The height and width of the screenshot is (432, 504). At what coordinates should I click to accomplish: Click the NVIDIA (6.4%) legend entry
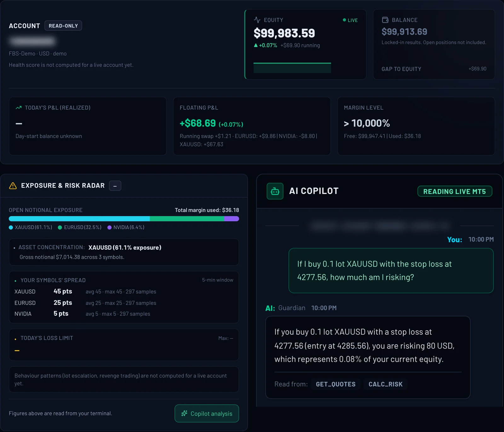pyautogui.click(x=126, y=227)
